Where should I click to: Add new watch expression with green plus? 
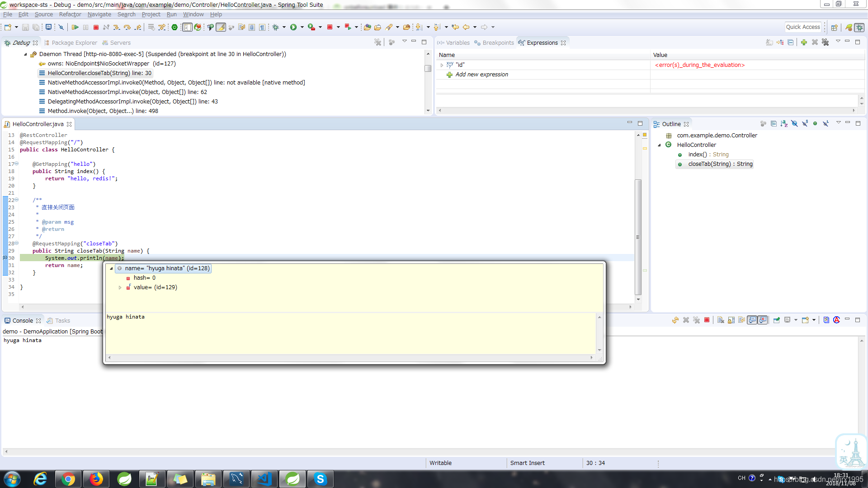804,42
